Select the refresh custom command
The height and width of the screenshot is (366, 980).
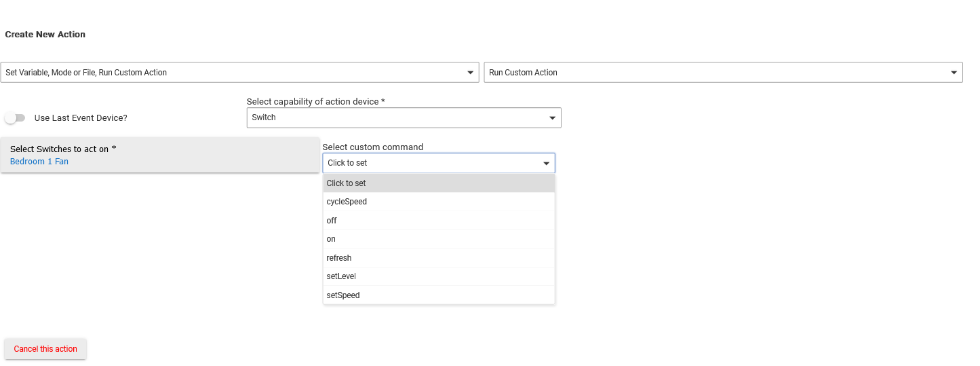[339, 258]
